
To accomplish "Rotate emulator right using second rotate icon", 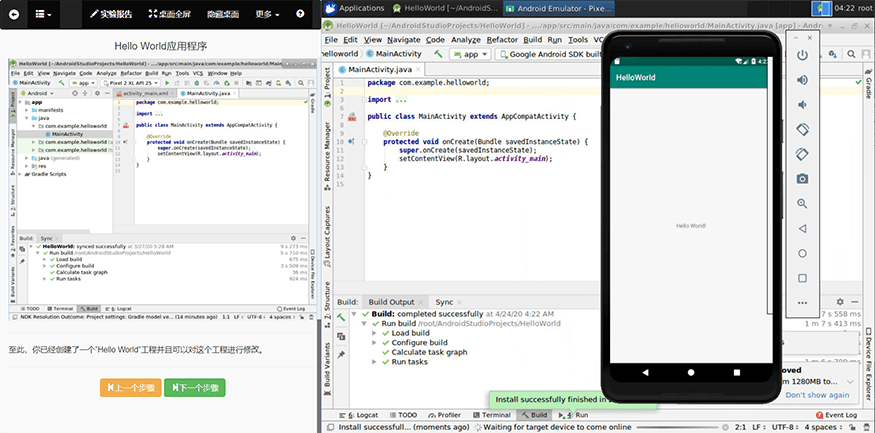I will tap(802, 154).
